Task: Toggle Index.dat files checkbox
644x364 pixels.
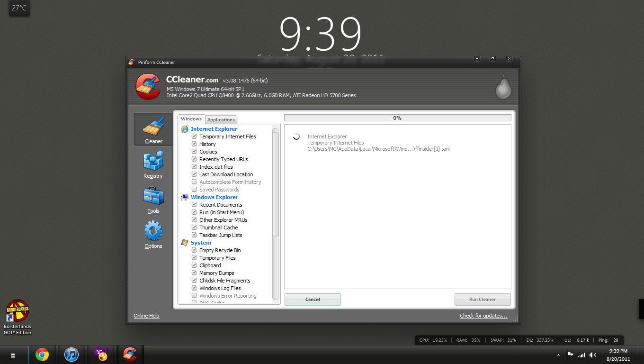Action: coord(194,167)
